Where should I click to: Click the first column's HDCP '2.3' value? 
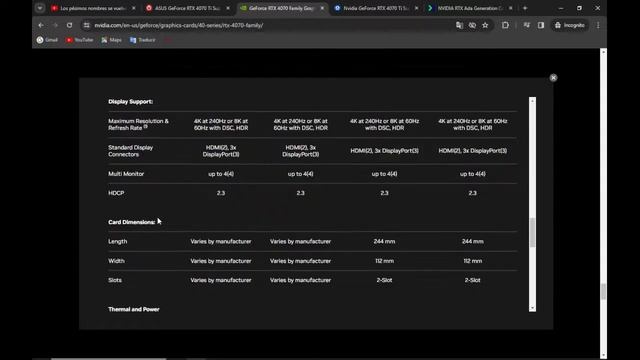221,193
